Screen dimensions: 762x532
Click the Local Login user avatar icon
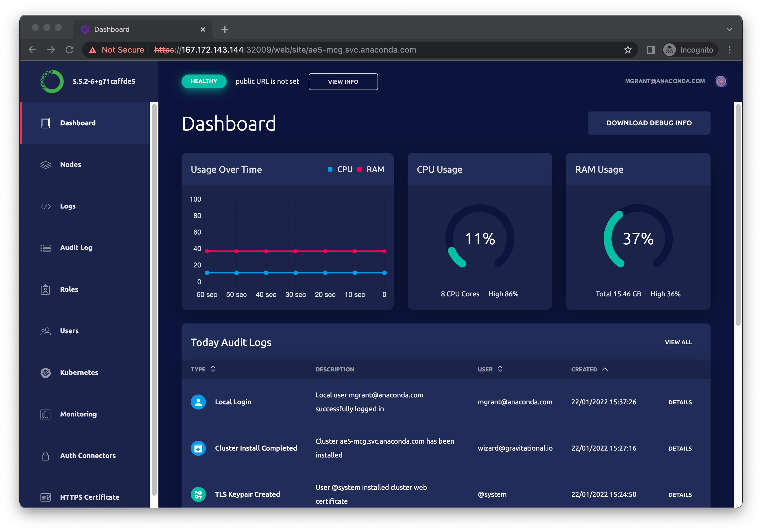[x=198, y=402]
